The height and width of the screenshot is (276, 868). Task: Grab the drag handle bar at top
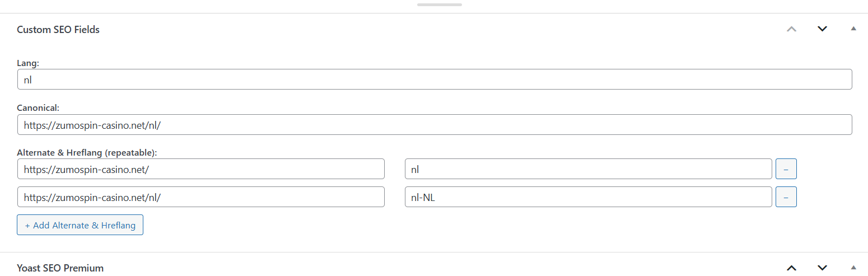440,4
